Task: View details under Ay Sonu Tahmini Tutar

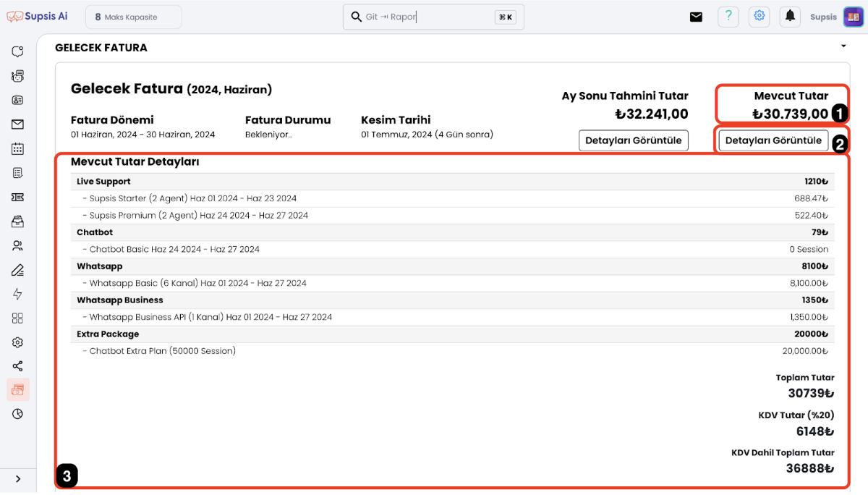Action: [634, 140]
